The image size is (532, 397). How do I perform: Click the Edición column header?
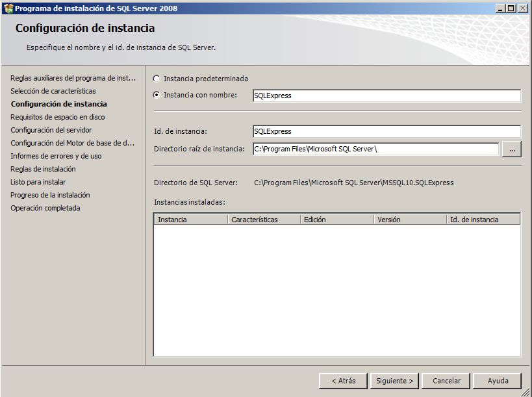(336, 220)
